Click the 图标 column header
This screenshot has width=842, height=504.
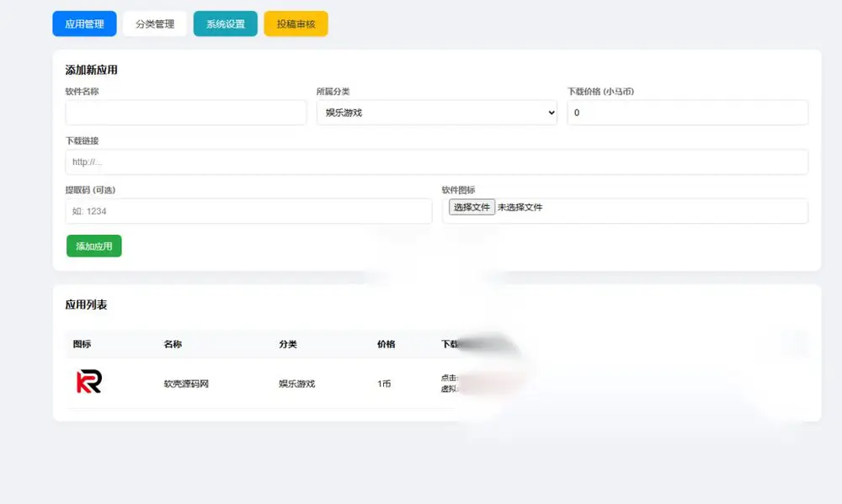83,344
